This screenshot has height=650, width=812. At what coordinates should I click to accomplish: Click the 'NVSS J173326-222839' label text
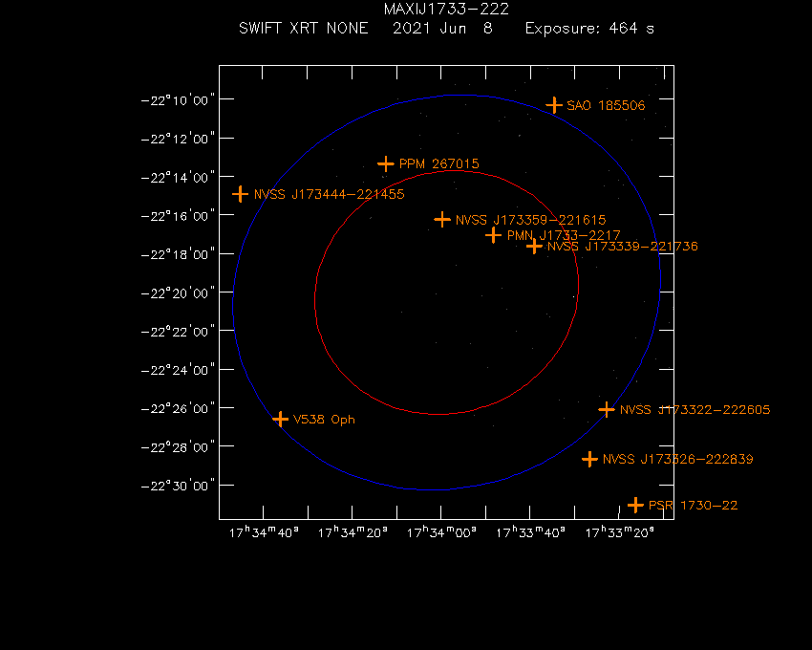(x=678, y=459)
